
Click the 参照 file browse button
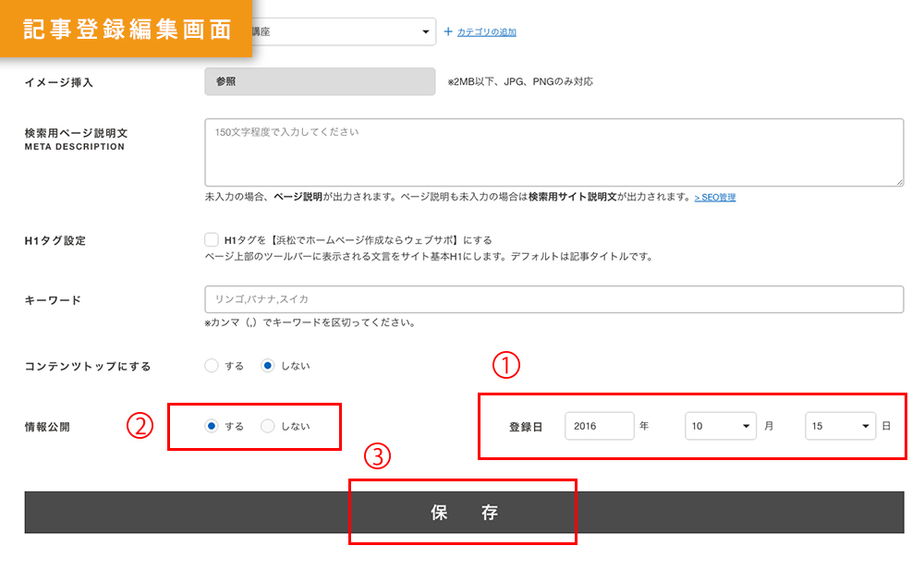[x=319, y=81]
